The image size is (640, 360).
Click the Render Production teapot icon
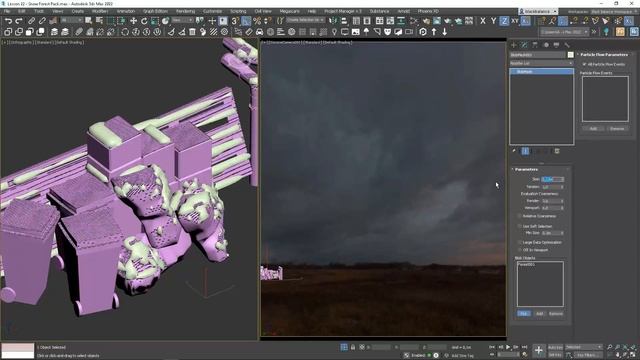coord(448,20)
